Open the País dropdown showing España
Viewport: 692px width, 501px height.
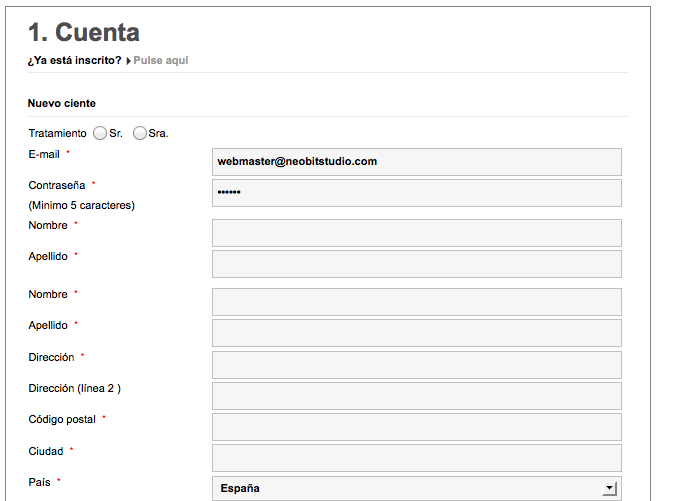[x=408, y=488]
